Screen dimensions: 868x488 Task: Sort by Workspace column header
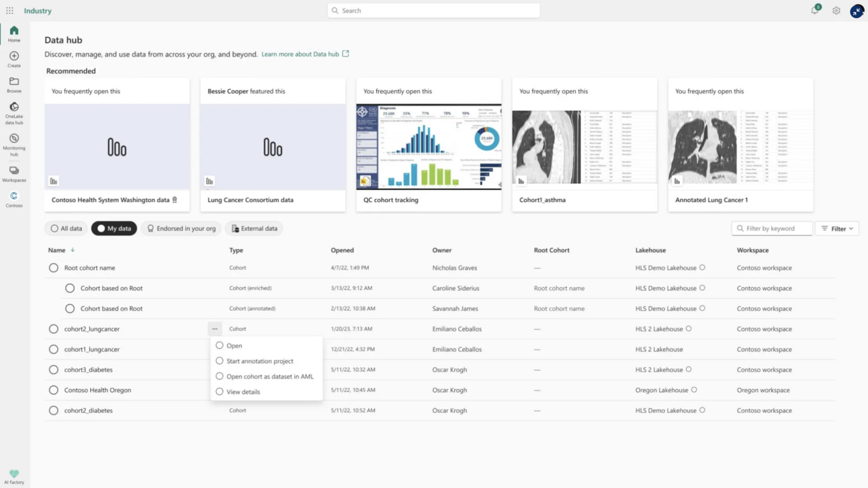752,250
